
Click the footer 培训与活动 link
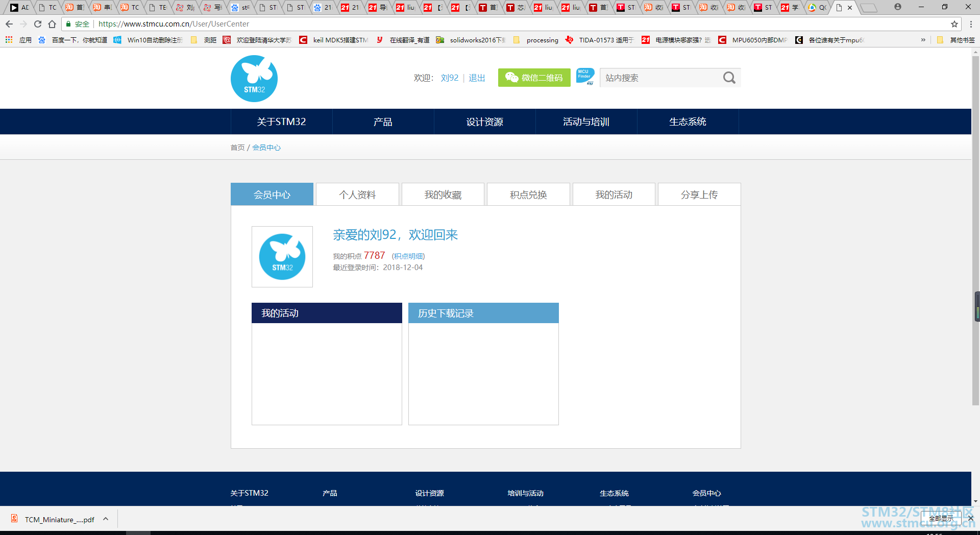(x=525, y=493)
